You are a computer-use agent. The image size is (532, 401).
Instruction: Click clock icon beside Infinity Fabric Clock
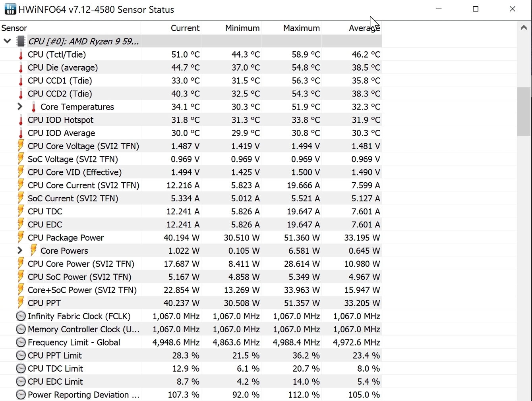point(21,316)
